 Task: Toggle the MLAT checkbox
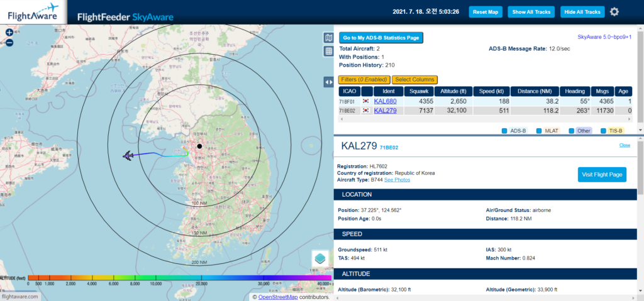point(539,131)
